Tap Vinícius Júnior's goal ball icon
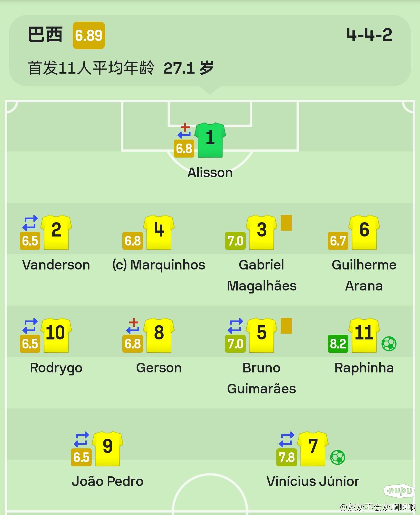Image resolution: width=420 pixels, height=515 pixels. coord(337,457)
